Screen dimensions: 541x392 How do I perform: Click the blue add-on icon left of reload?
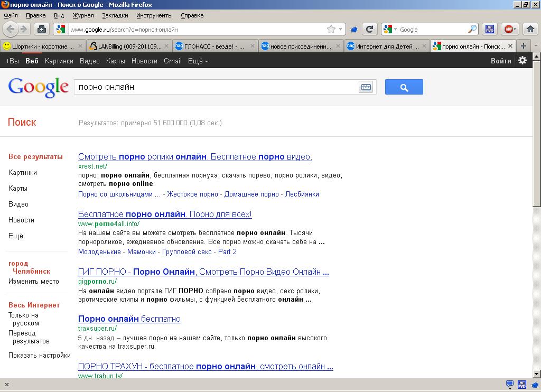(x=353, y=30)
